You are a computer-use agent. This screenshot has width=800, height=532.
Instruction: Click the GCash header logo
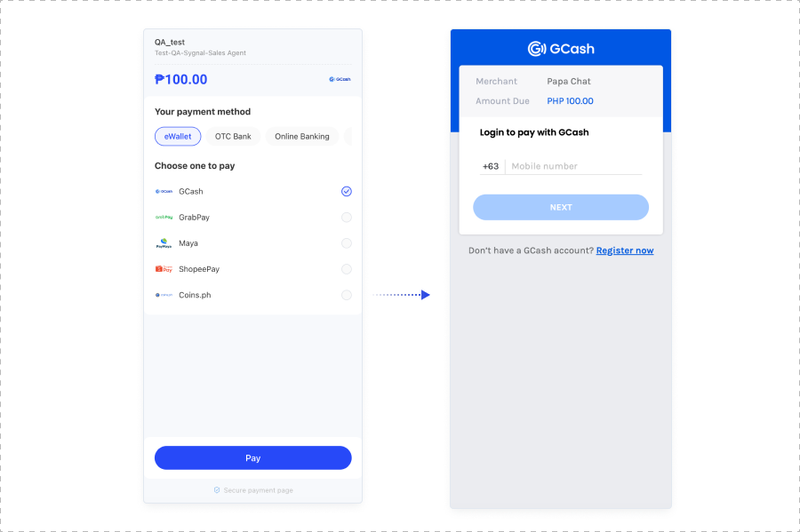(561, 49)
